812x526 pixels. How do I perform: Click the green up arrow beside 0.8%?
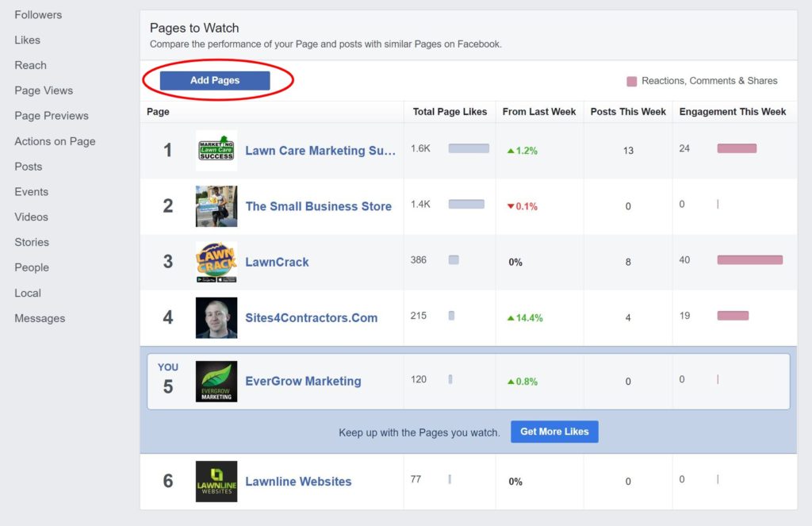click(511, 382)
